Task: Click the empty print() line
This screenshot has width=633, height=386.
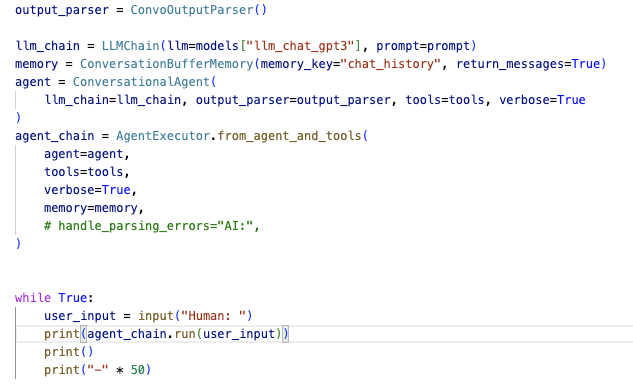Action: click(x=69, y=352)
